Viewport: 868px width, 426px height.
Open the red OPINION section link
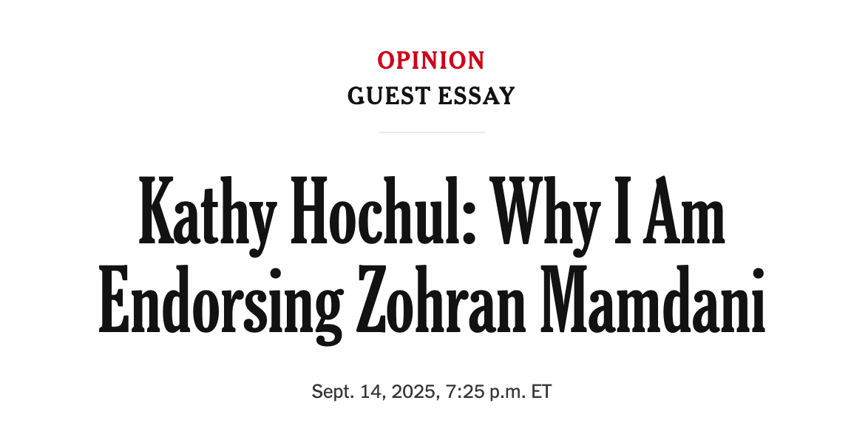tap(431, 60)
